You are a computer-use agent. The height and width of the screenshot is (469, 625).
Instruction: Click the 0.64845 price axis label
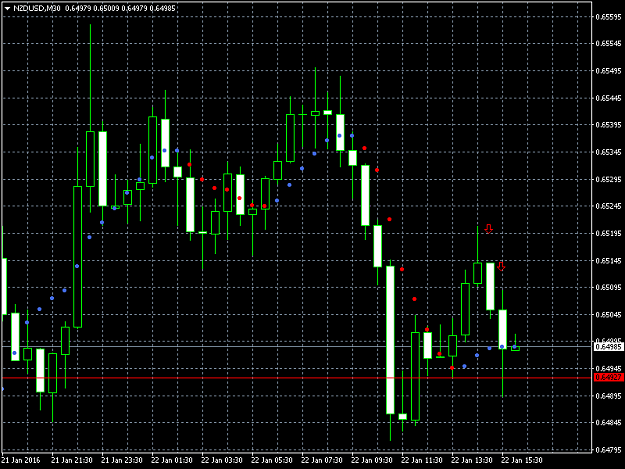pyautogui.click(x=608, y=422)
